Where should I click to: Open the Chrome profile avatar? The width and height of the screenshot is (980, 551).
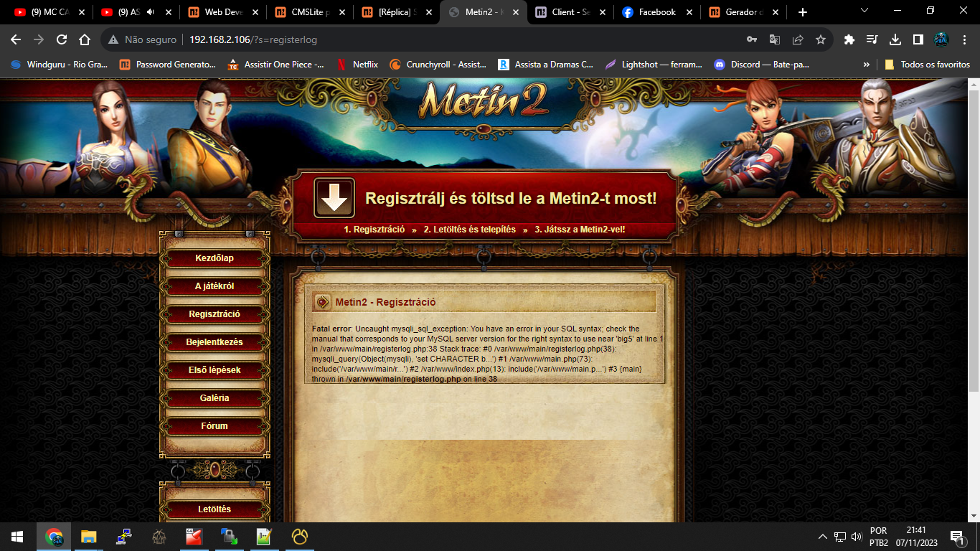[x=941, y=40]
